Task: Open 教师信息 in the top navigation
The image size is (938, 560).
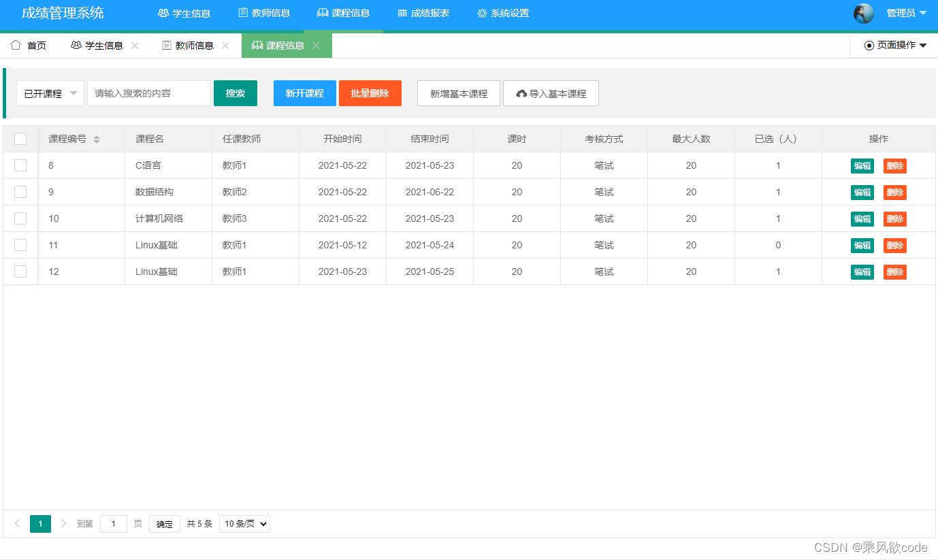Action: [x=264, y=13]
